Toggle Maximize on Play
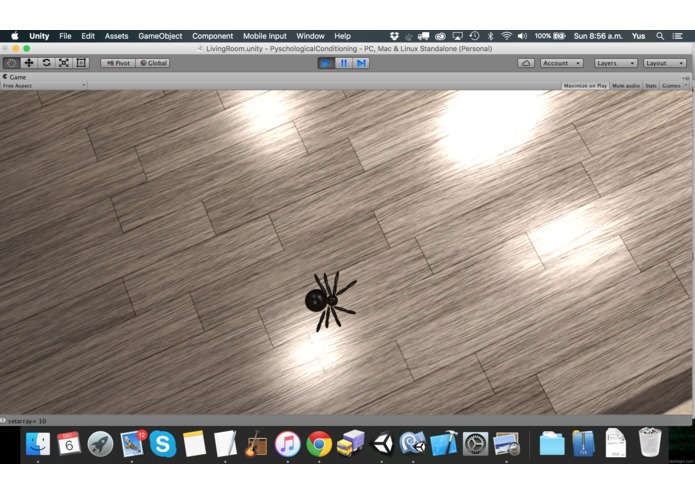 click(585, 86)
